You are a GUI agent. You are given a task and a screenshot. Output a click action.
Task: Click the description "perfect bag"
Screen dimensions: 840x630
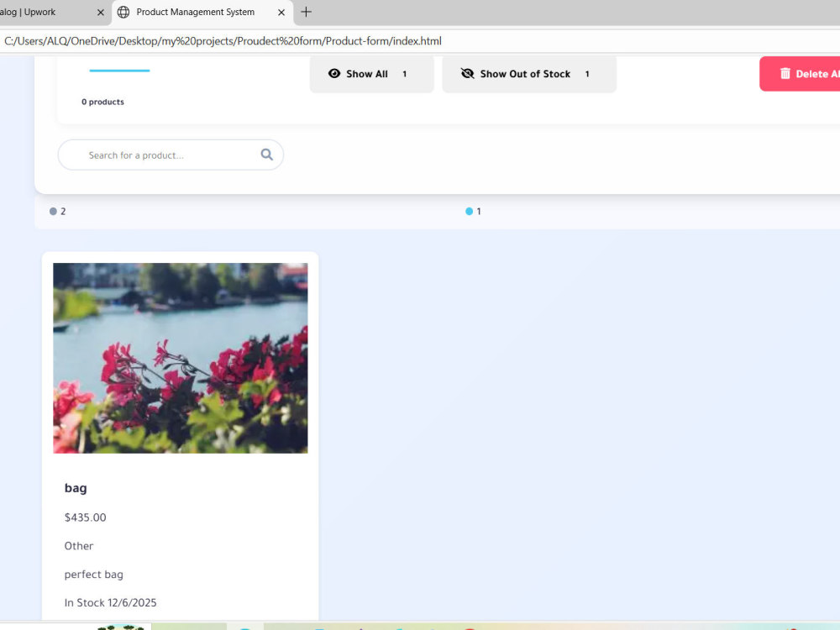(x=94, y=575)
